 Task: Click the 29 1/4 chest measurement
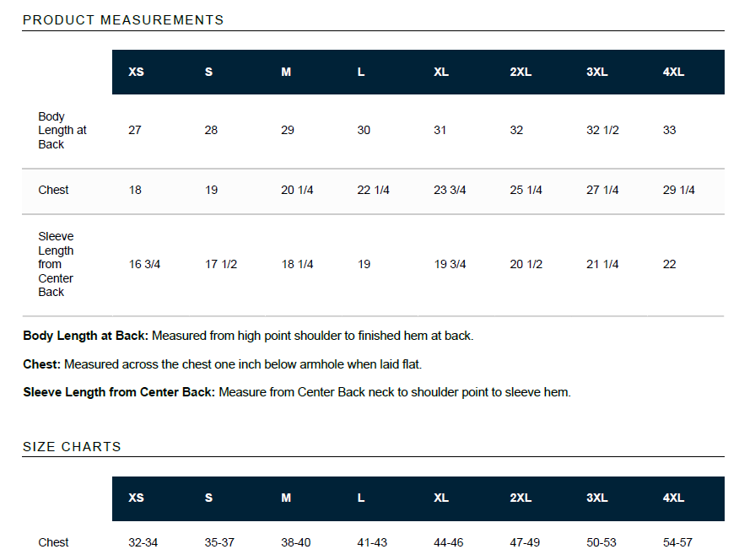678,190
